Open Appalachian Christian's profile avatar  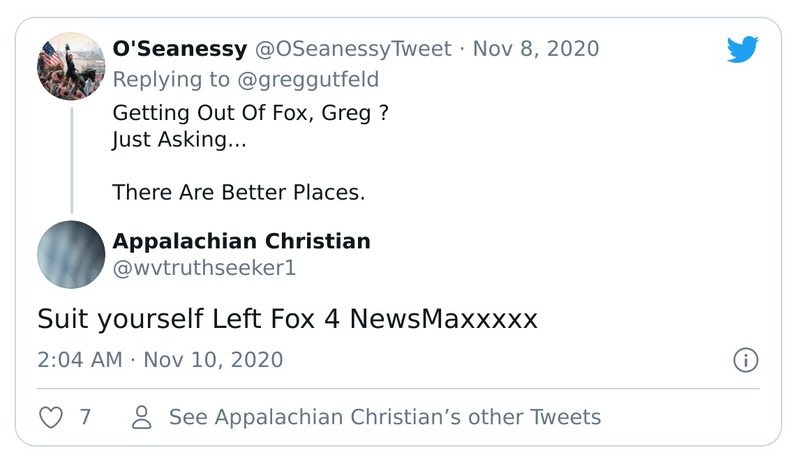tap(71, 255)
